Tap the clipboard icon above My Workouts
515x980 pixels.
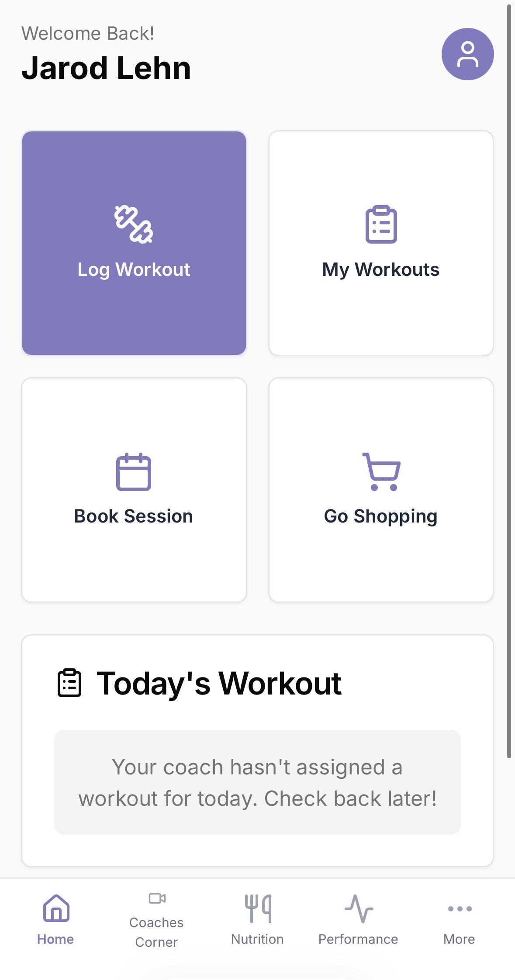click(381, 224)
